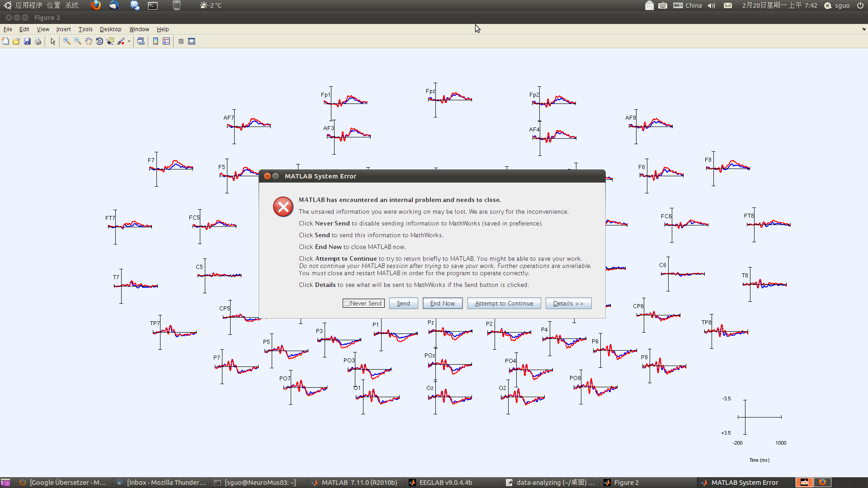Click the T8 channel ERP plot
Image resolution: width=868 pixels, height=488 pixels.
764,284
